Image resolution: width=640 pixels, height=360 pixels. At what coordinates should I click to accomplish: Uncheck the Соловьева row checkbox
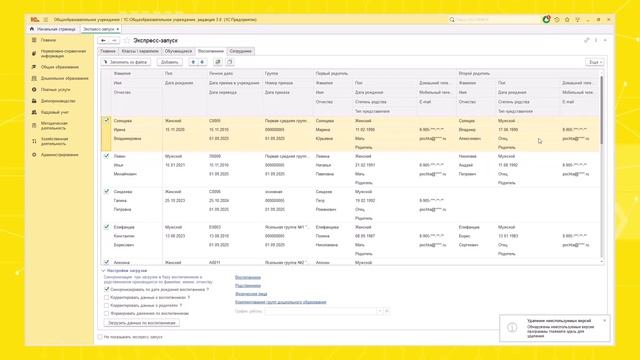point(107,120)
